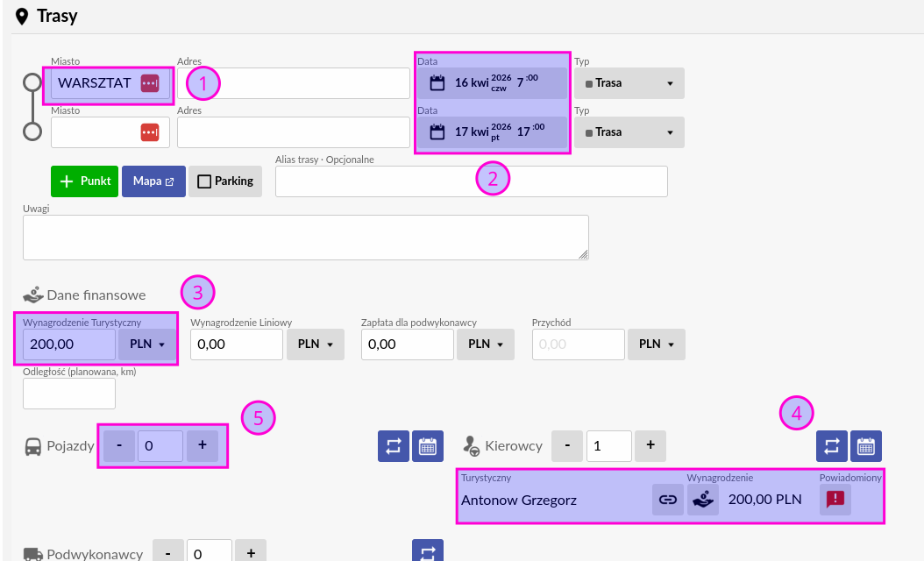The width and height of the screenshot is (924, 561).
Task: Open the first Typ Trasa dropdown
Action: pos(629,83)
